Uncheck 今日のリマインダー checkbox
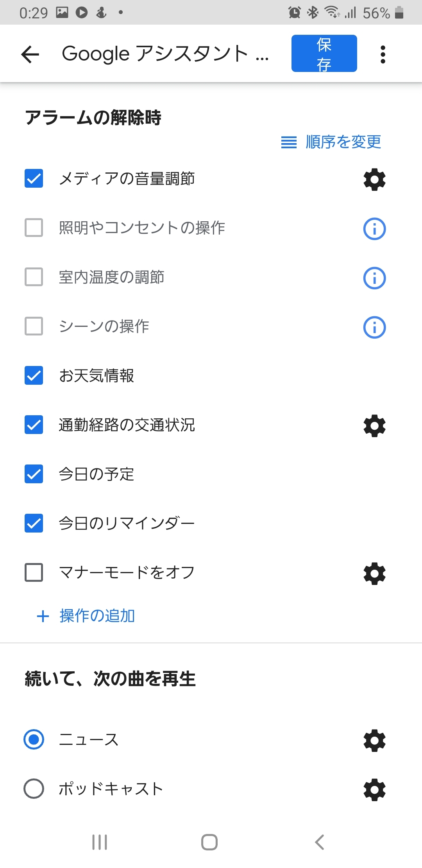 (x=34, y=524)
